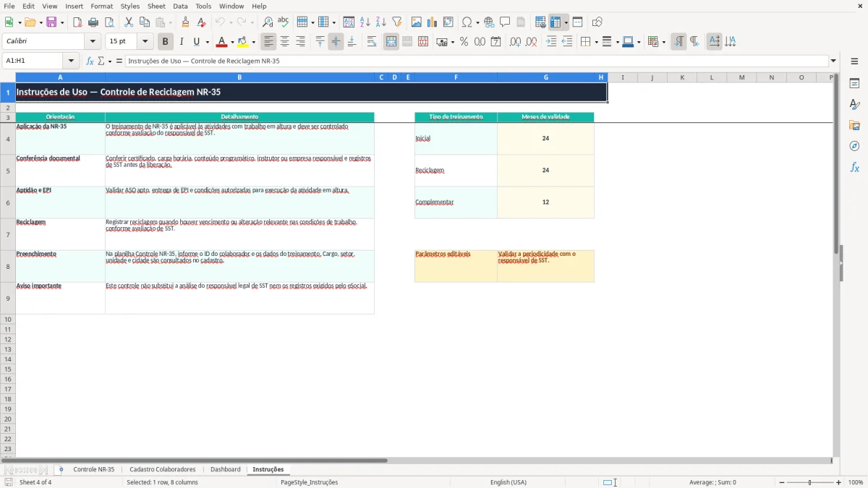Insert a pivot table icon
868x488 pixels.
tap(448, 22)
